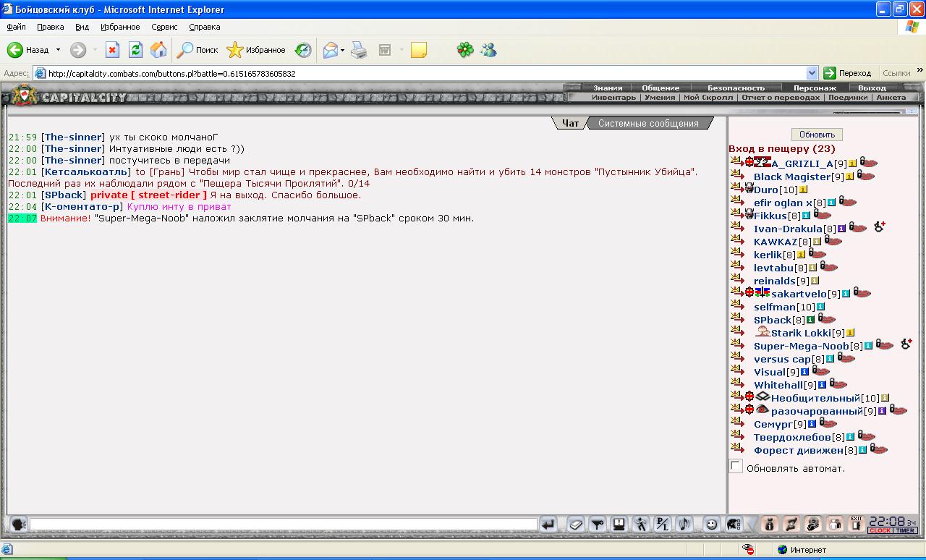Open the Справка menu
Image resolution: width=926 pixels, height=560 pixels.
[204, 27]
